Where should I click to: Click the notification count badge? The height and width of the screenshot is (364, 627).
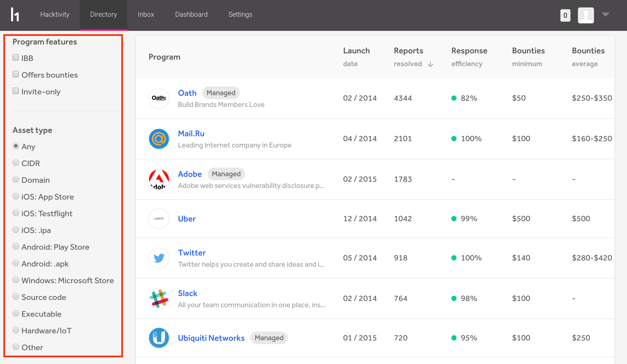point(565,15)
